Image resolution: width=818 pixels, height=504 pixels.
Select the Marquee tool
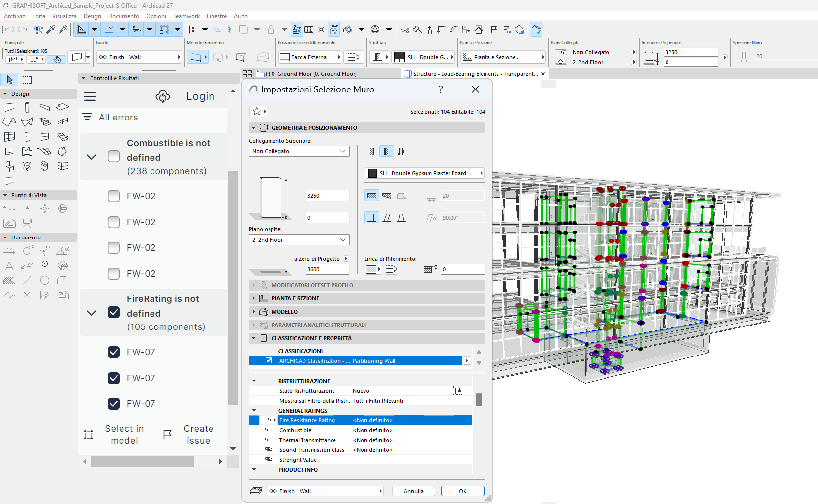(x=28, y=80)
